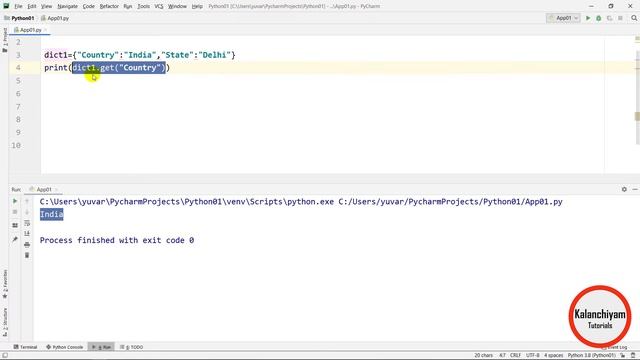The width and height of the screenshot is (640, 360).
Task: Open the Window menu
Action: point(177,6)
